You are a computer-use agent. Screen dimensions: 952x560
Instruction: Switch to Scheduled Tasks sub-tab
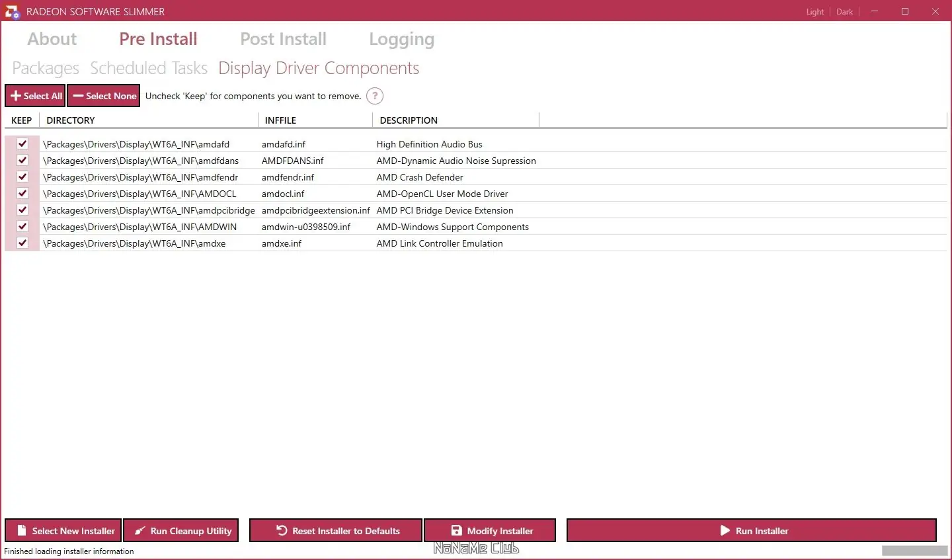coord(149,68)
